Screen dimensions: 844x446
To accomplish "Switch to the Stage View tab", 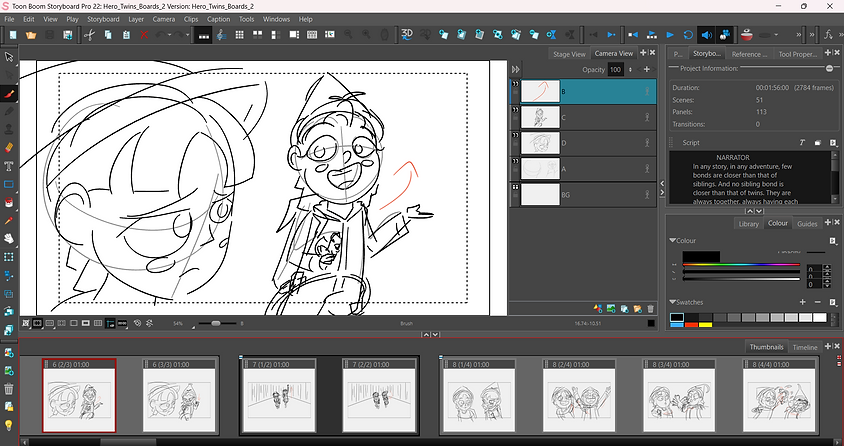I will pos(567,54).
